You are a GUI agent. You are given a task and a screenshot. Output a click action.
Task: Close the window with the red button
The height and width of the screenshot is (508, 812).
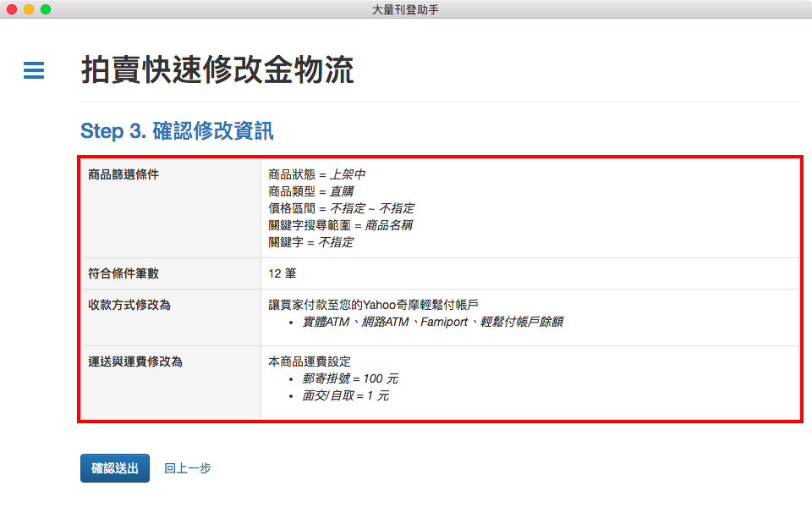pyautogui.click(x=12, y=9)
